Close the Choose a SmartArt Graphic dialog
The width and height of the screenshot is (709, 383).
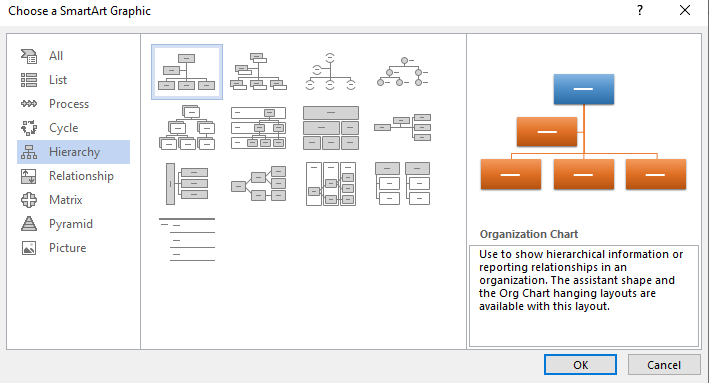point(685,10)
